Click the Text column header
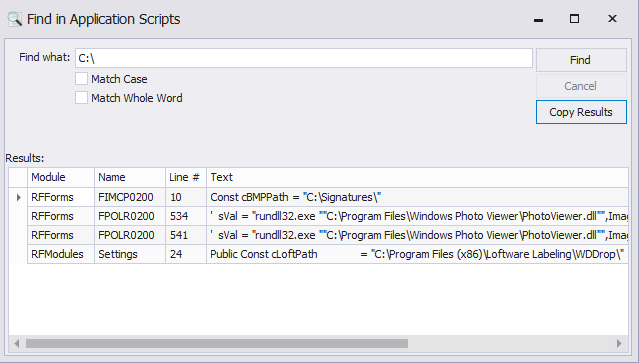Screen dimensions: 639x363 (417, 177)
